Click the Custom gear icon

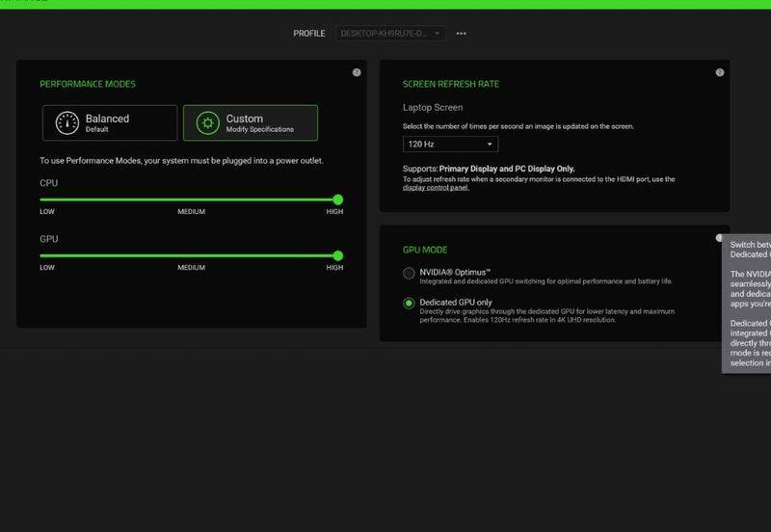[x=207, y=123]
